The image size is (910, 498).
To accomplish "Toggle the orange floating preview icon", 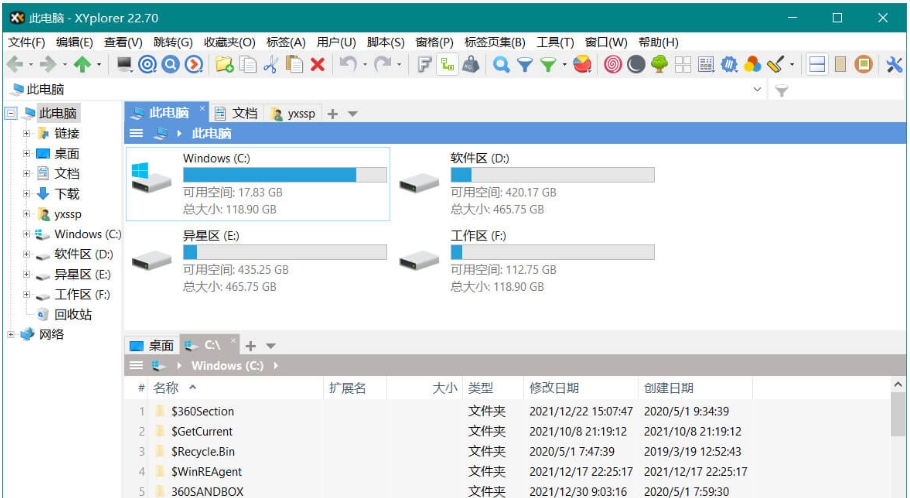I will click(864, 64).
